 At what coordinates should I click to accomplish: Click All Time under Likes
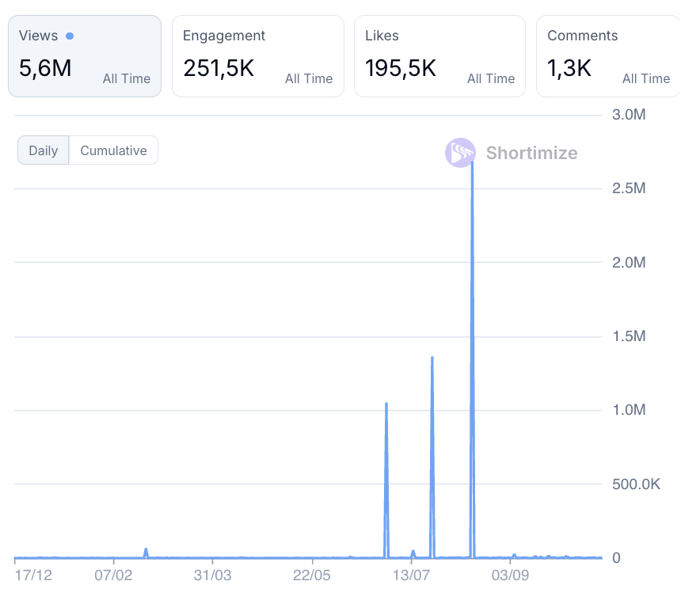[491, 78]
